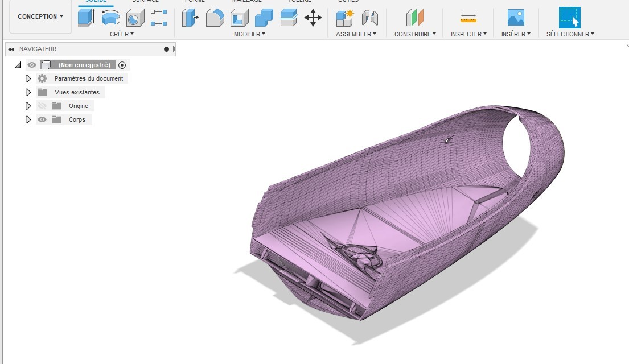Image resolution: width=629 pixels, height=364 pixels.
Task: Expand the Corps folder
Action: 28,119
